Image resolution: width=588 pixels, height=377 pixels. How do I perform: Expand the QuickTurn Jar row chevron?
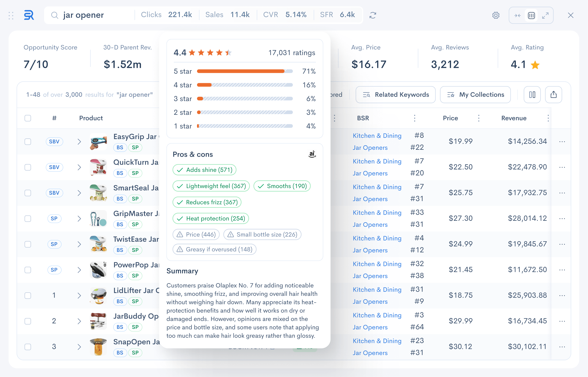click(x=79, y=167)
